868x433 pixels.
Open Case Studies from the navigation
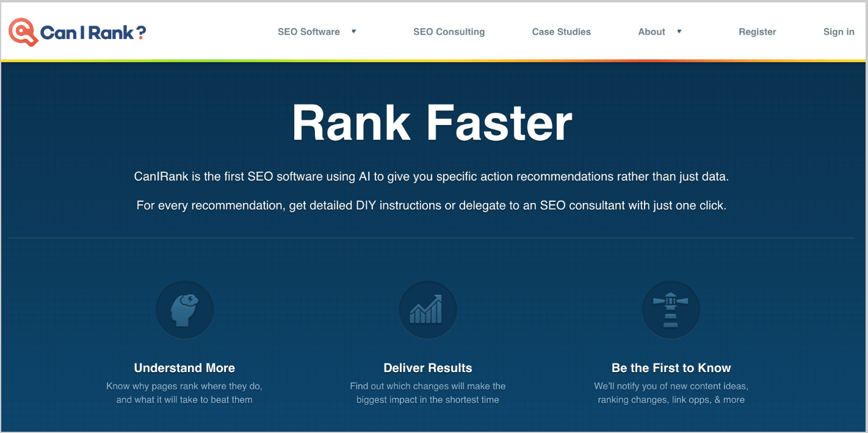click(562, 32)
